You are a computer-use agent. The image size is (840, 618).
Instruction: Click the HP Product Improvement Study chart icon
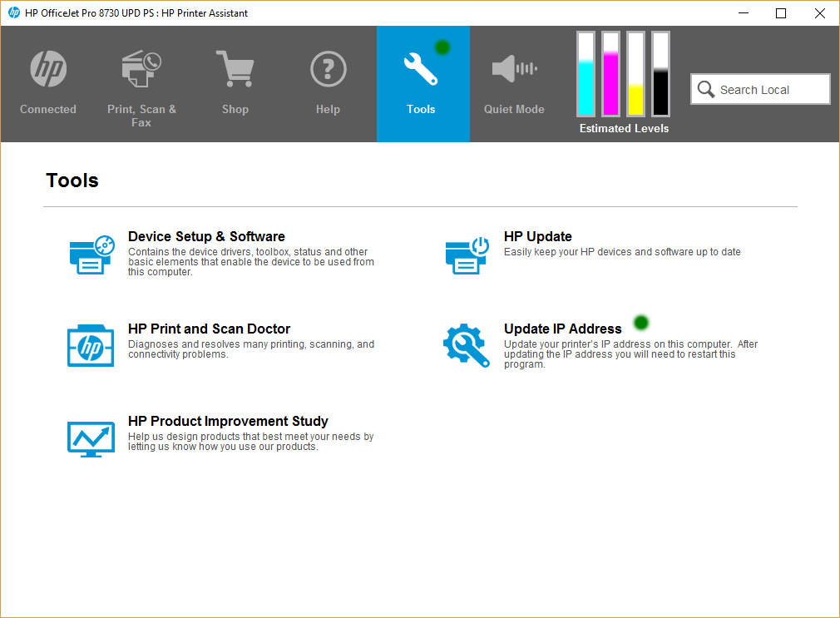[91, 439]
